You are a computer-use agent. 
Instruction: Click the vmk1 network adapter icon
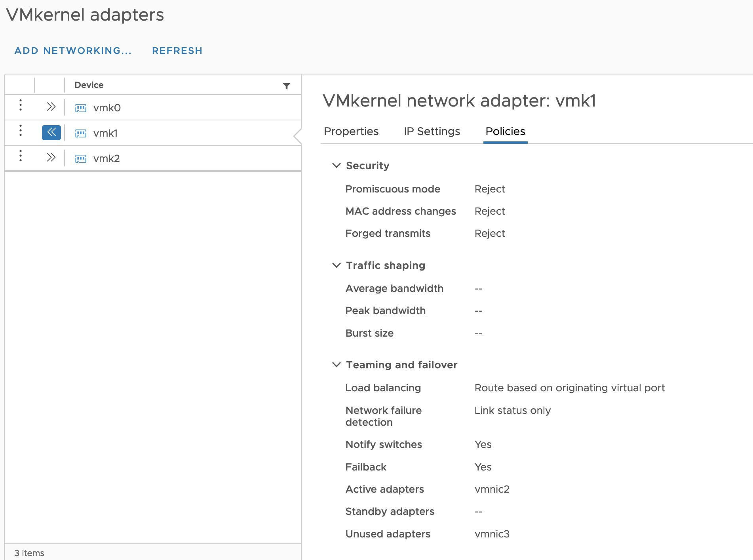[81, 133]
